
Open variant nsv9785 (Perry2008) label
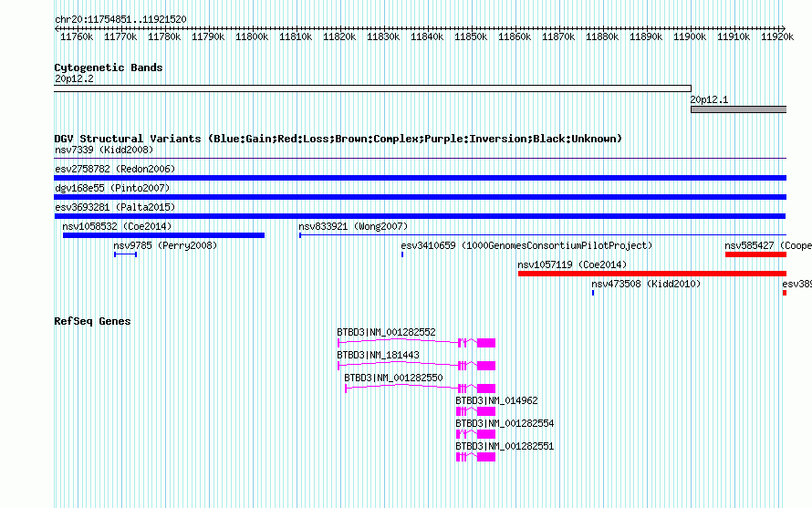tap(165, 245)
